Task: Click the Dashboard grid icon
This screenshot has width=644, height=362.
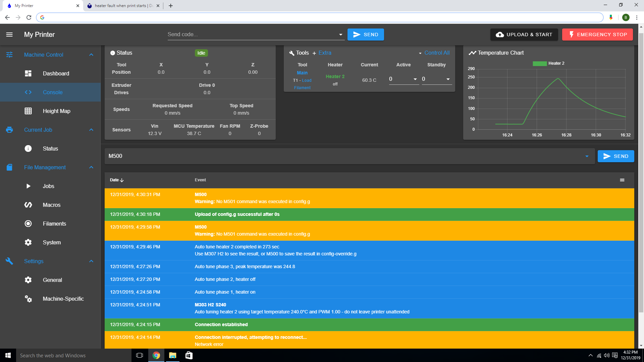Action: click(28, 73)
